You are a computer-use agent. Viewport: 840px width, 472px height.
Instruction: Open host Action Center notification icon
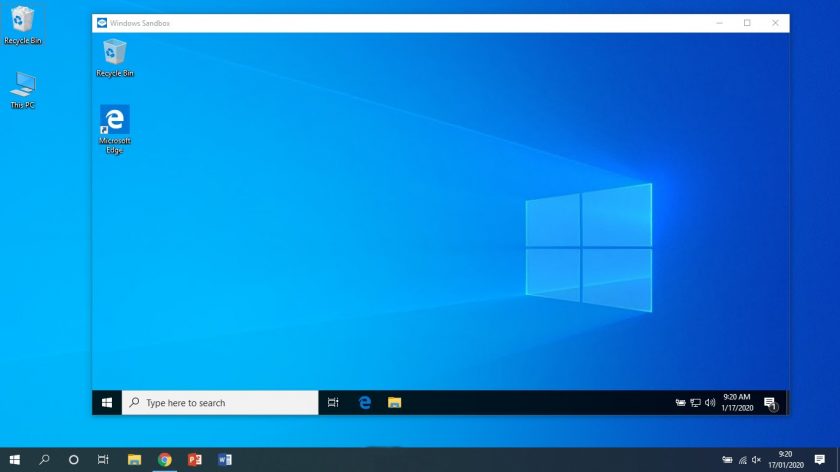click(x=820, y=460)
